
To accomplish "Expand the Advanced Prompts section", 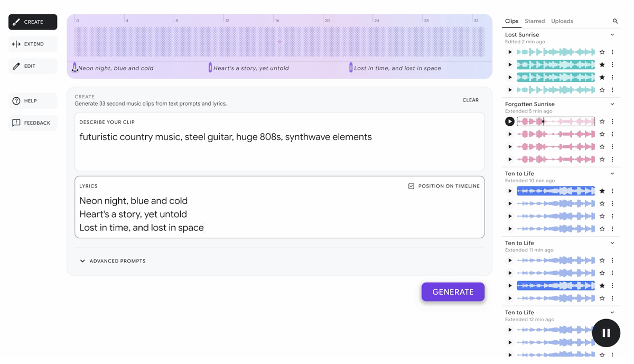I will 113,260.
